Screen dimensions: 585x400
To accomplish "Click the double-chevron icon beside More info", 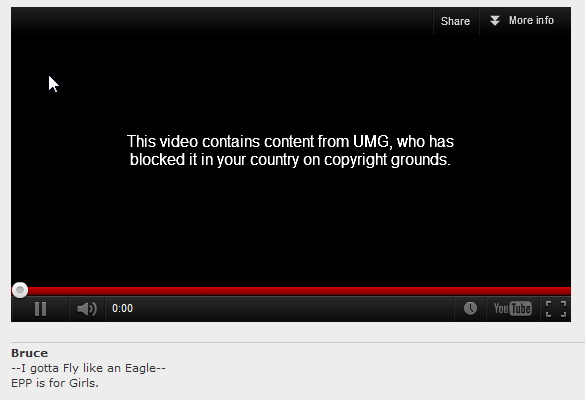I will (495, 21).
